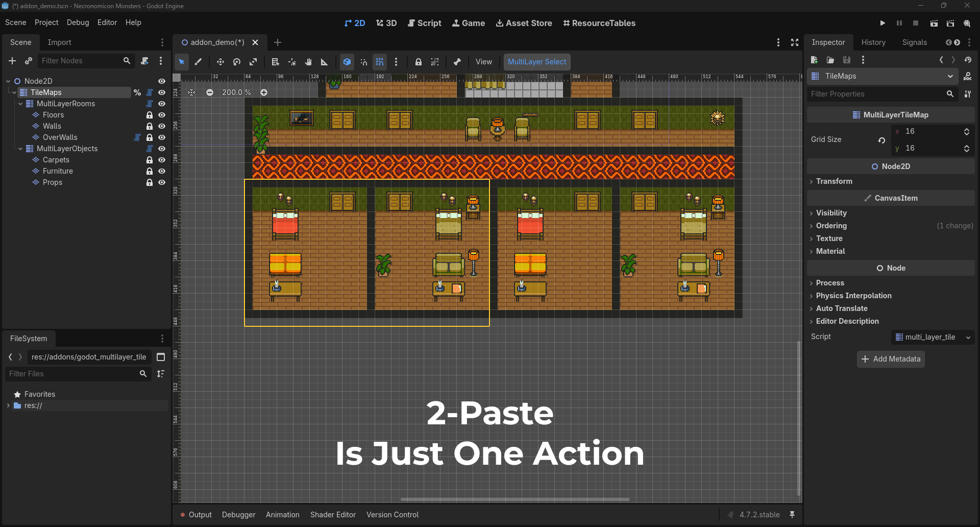980x527 pixels.
Task: Toggle grid snapping icon in toolbar
Action: (380, 62)
